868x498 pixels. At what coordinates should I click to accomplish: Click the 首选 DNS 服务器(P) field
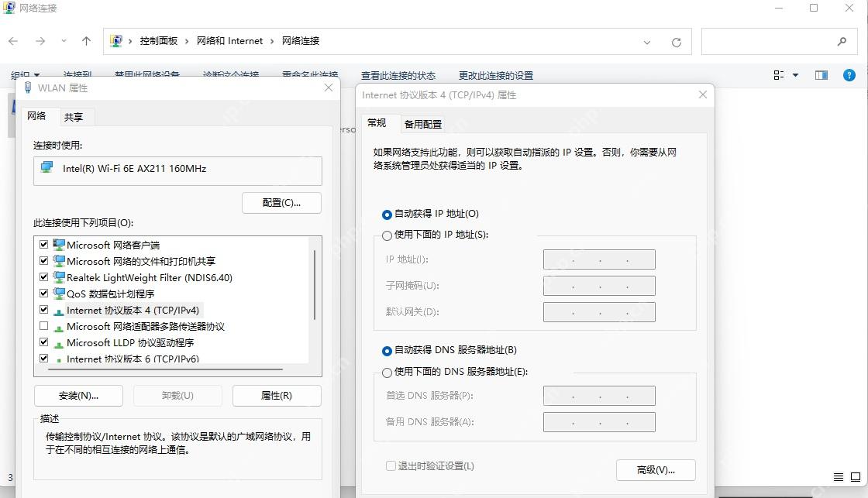600,396
